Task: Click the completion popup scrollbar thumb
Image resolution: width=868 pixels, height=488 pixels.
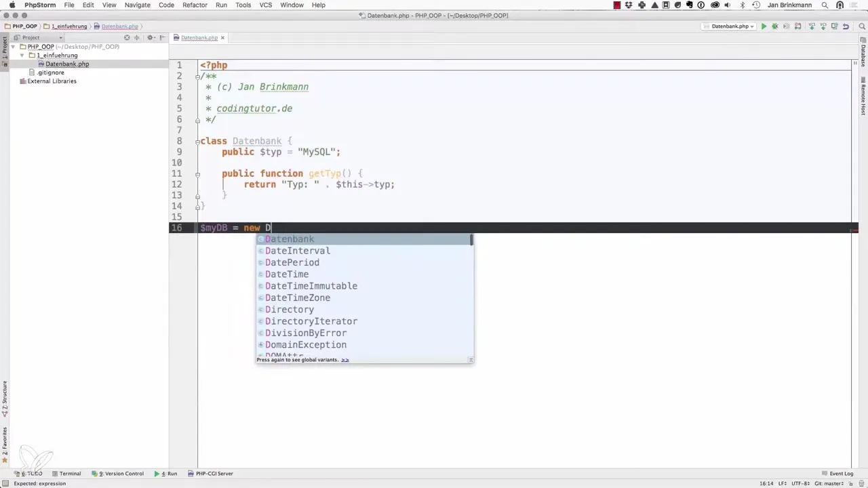Action: tap(471, 240)
